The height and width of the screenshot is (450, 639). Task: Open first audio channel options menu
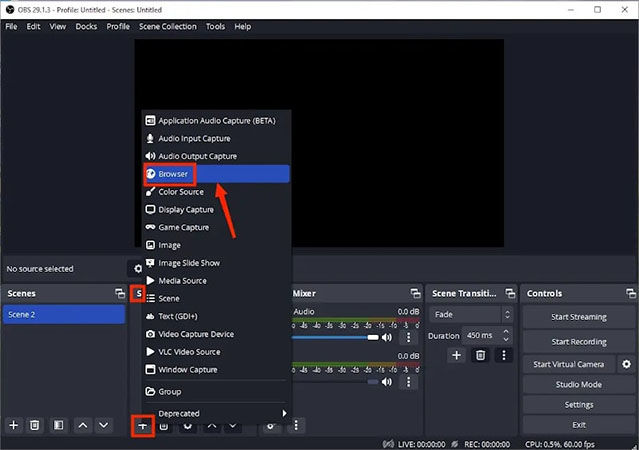click(408, 338)
